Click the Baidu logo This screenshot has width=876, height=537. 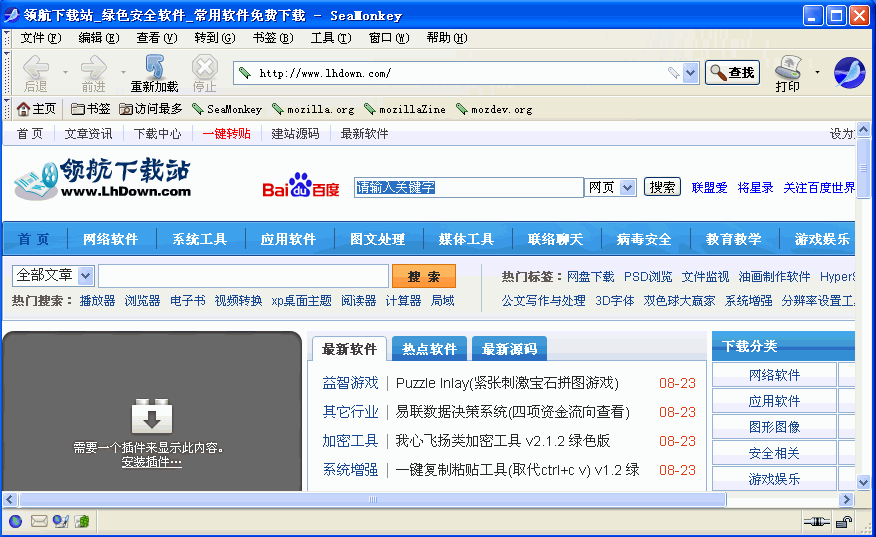pos(301,185)
